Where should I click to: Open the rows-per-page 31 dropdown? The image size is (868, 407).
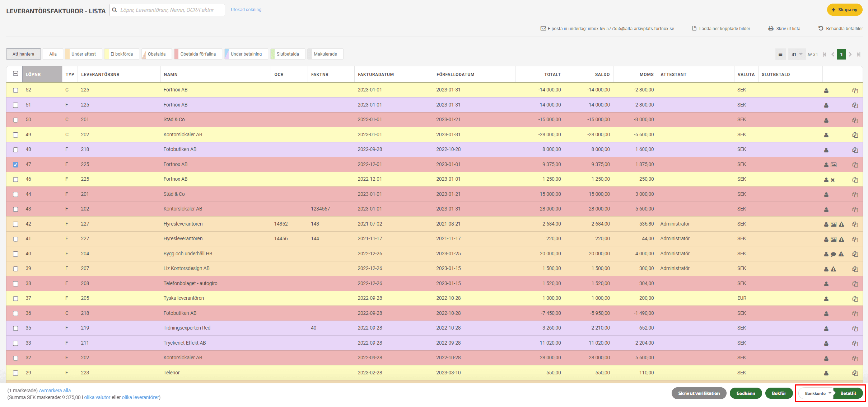797,55
